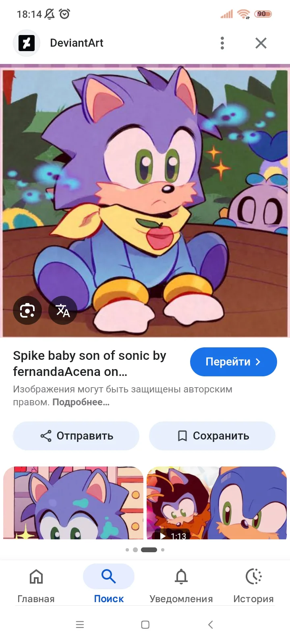This screenshot has height=644, width=290.
Task: Tap the Перейти visit button
Action: (x=234, y=362)
